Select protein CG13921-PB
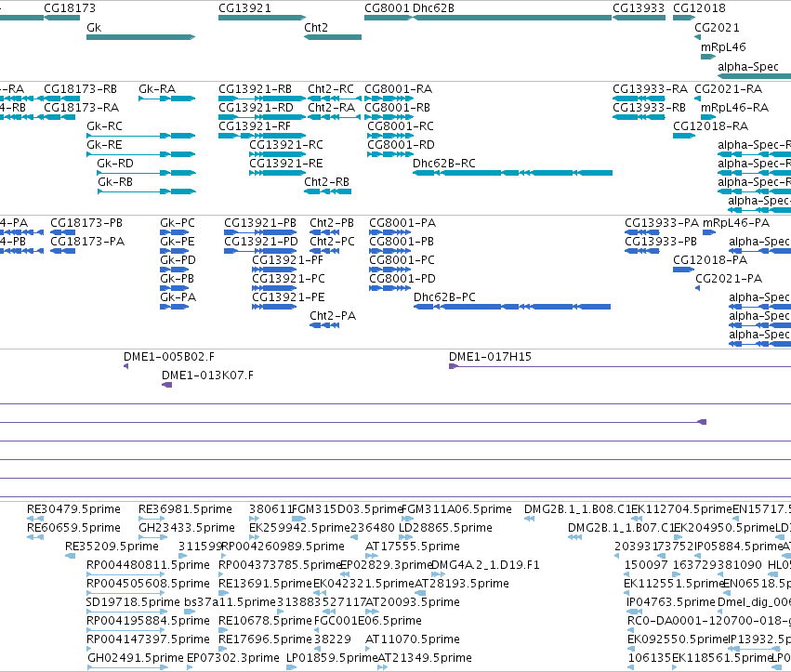791x672 pixels. pos(260,232)
